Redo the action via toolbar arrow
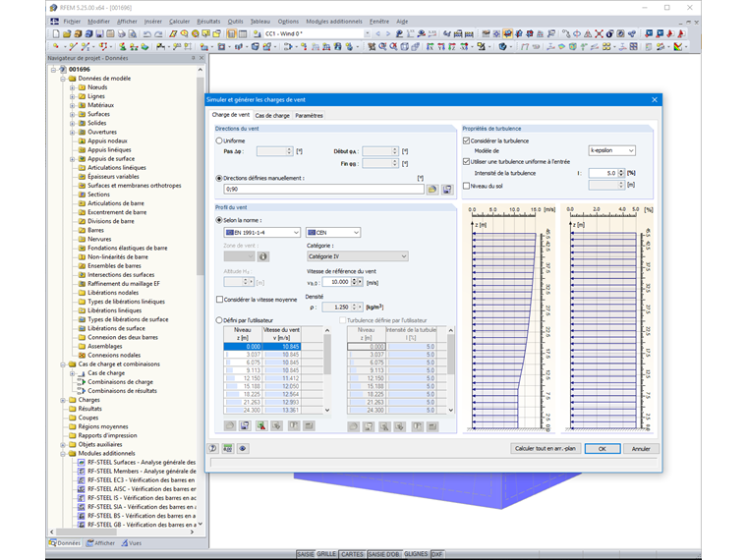The image size is (747, 560). [158, 33]
